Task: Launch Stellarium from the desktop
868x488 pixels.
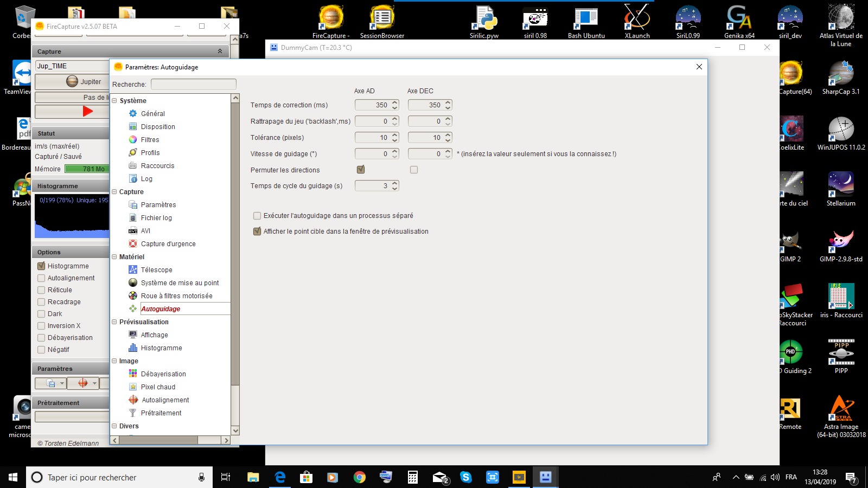Action: pos(841,189)
